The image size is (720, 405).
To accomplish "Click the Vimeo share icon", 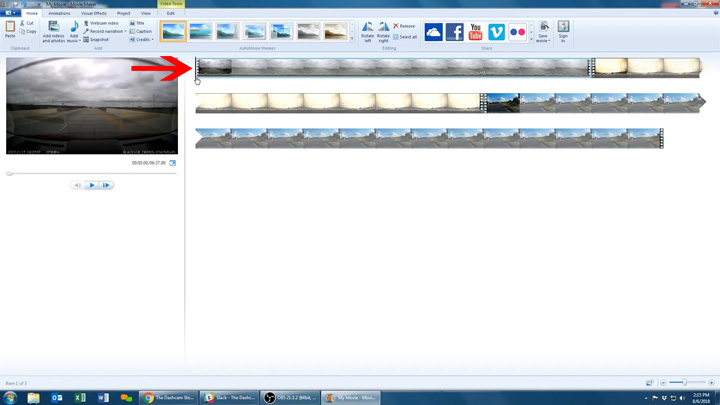I will 496,33.
